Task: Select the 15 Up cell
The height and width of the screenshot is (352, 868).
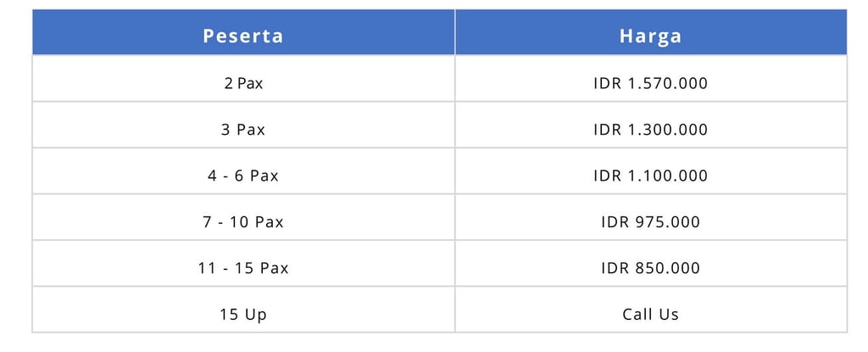Action: click(x=243, y=310)
